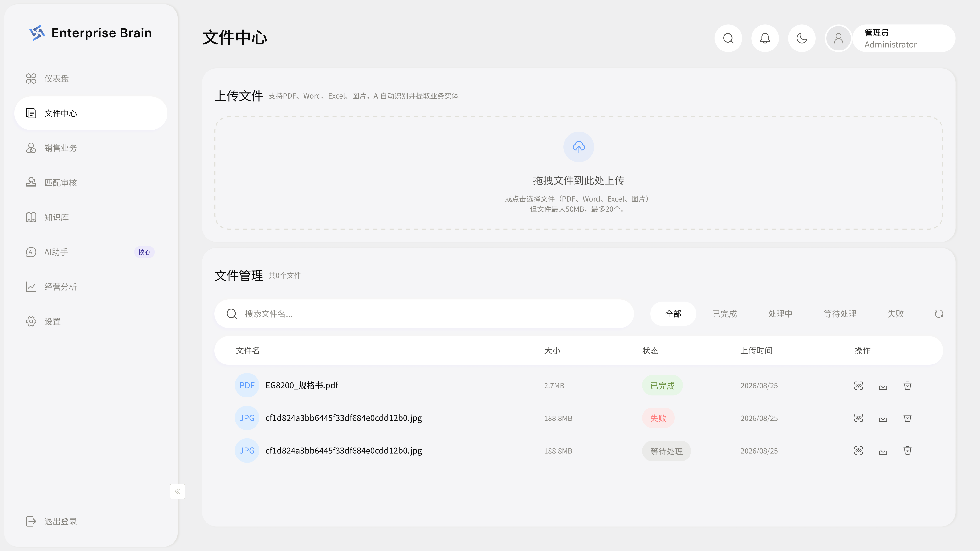
Task: Click the 核心 badge beside AI助手
Action: pyautogui.click(x=144, y=252)
